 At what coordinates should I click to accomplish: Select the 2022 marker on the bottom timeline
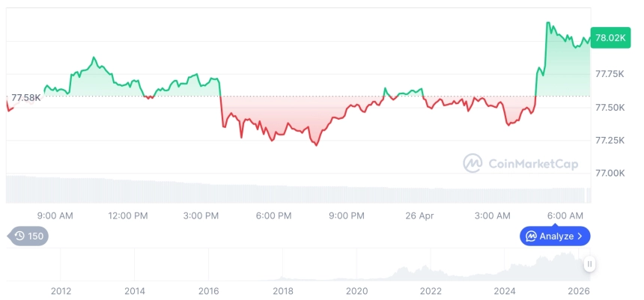click(431, 291)
